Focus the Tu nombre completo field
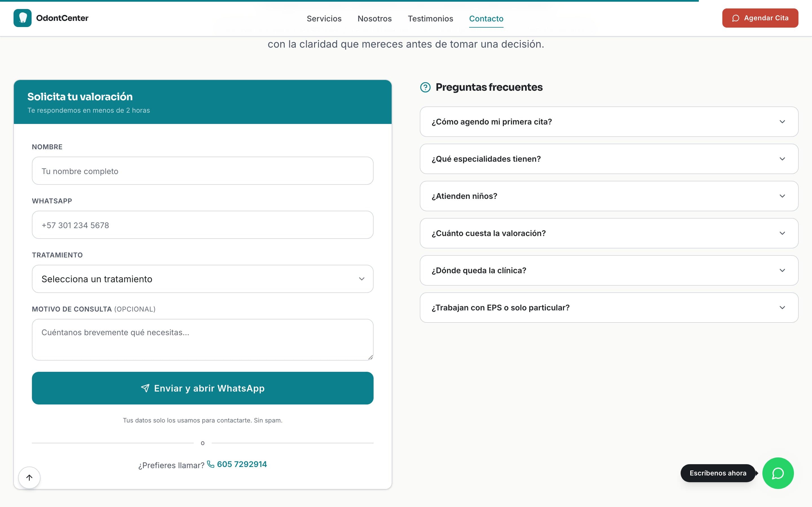 [x=202, y=171]
